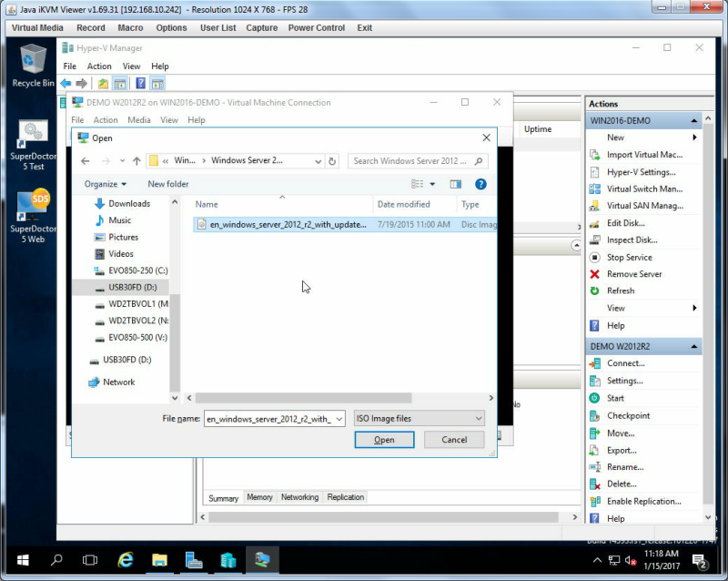Open Action Center notifications icon
728x581 pixels.
pyautogui.click(x=700, y=561)
